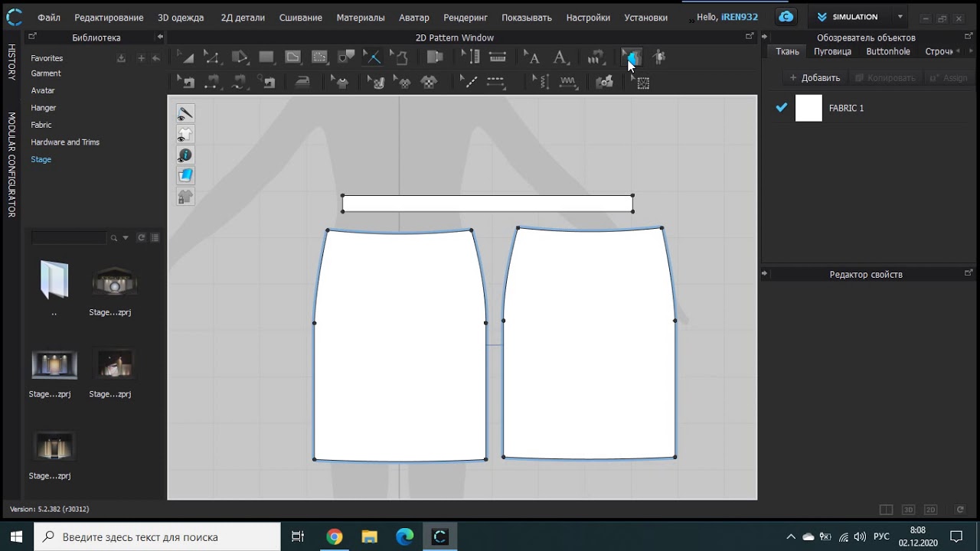Image resolution: width=980 pixels, height=551 pixels.
Task: Switch to the Buttonhole tab
Action: tap(888, 51)
